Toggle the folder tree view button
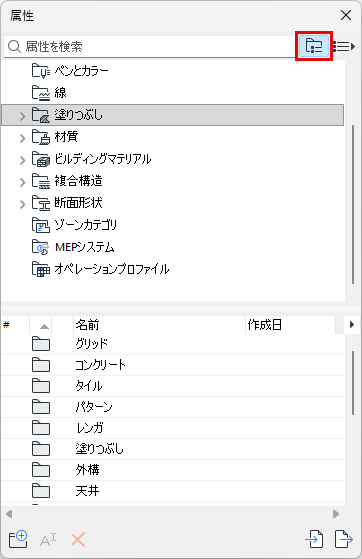 [x=314, y=46]
